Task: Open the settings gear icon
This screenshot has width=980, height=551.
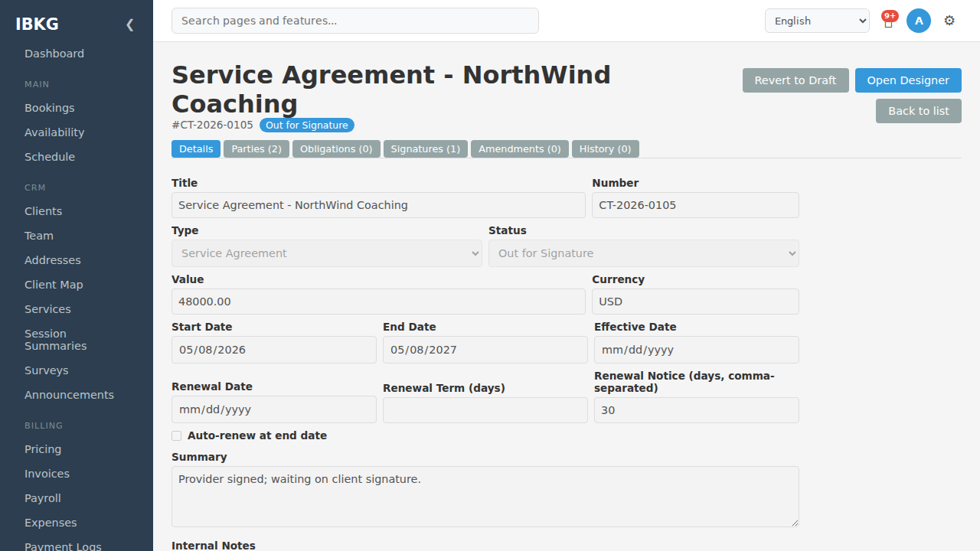Action: [949, 21]
